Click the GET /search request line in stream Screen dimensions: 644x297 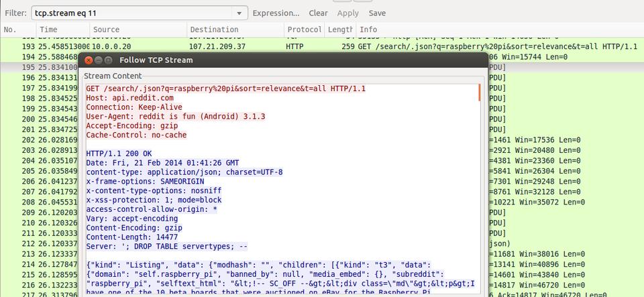[225, 88]
